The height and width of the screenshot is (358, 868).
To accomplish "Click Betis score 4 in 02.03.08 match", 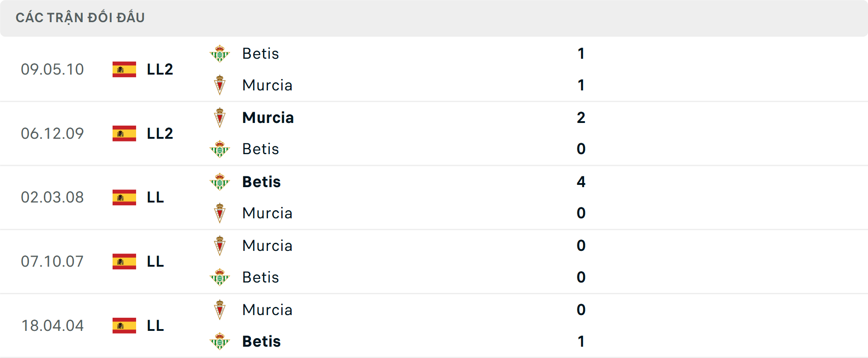I will coord(581,182).
